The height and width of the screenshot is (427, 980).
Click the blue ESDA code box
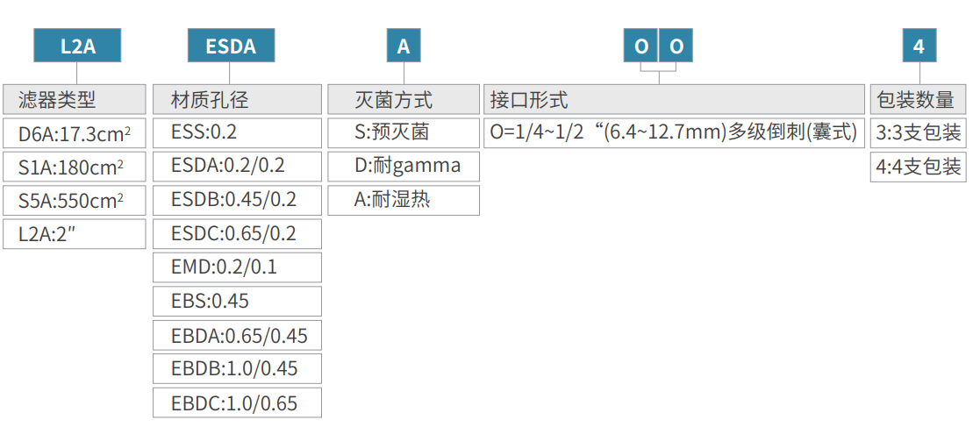[x=231, y=46]
